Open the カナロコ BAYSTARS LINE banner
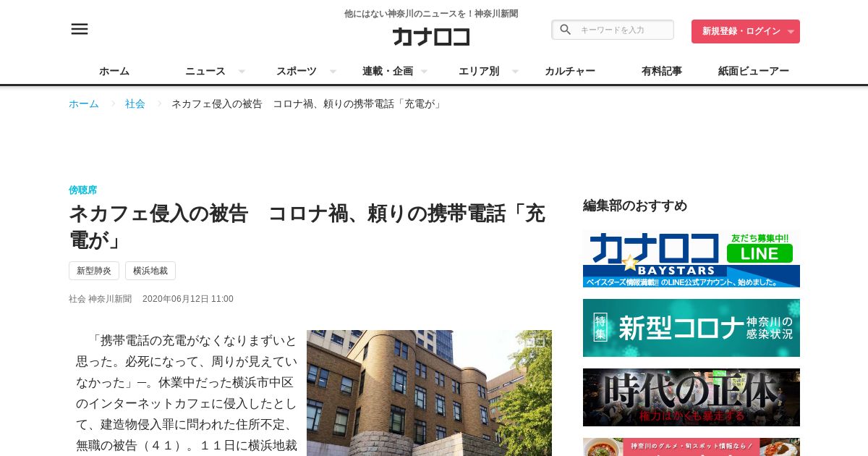This screenshot has width=868, height=456. tap(692, 258)
